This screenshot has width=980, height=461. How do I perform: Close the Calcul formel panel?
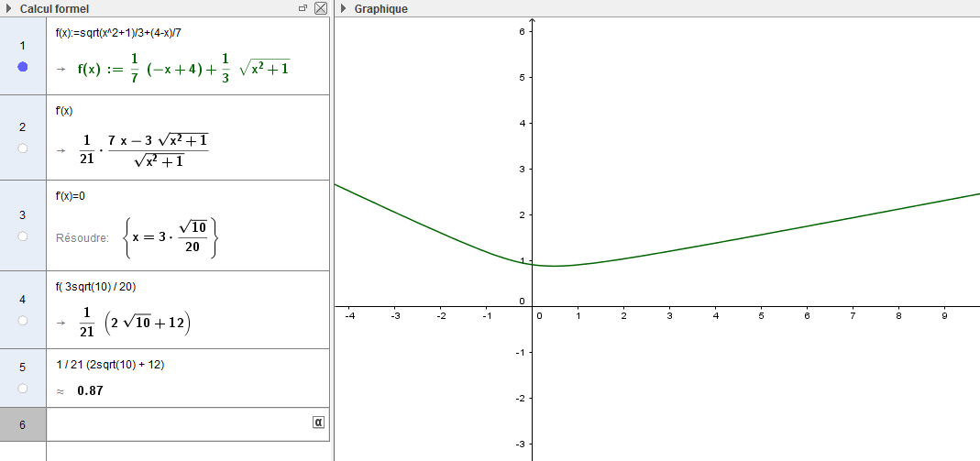320,8
